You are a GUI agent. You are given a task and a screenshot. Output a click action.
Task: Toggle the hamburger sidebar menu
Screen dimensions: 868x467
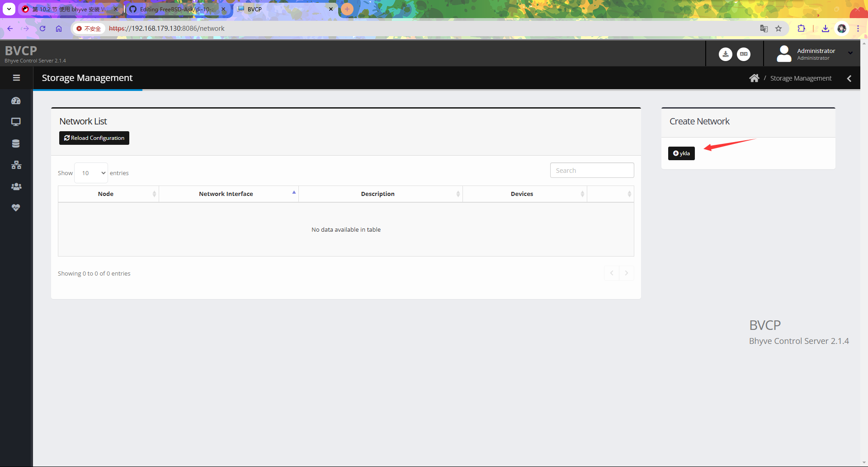pyautogui.click(x=16, y=78)
